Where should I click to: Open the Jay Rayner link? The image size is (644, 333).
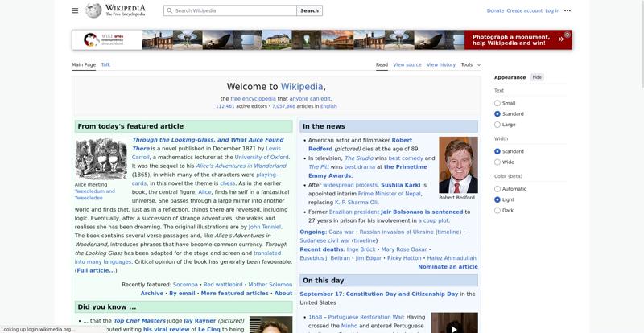pyautogui.click(x=200, y=320)
